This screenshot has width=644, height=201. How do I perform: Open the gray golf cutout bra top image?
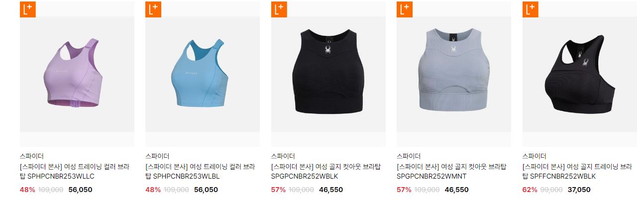454,74
